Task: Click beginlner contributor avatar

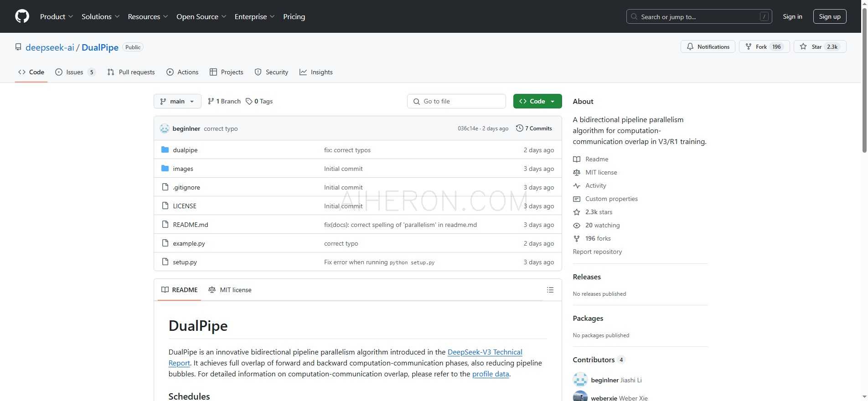Action: (x=580, y=380)
